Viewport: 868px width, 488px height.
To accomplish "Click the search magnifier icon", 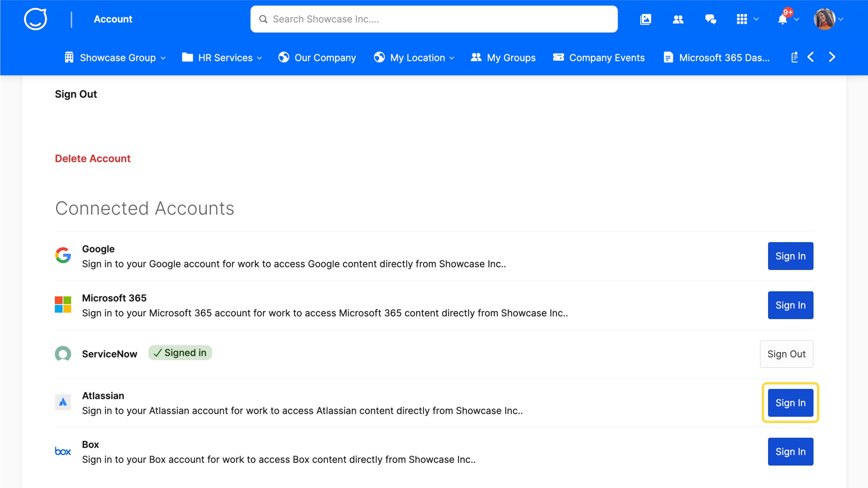I will coord(263,19).
